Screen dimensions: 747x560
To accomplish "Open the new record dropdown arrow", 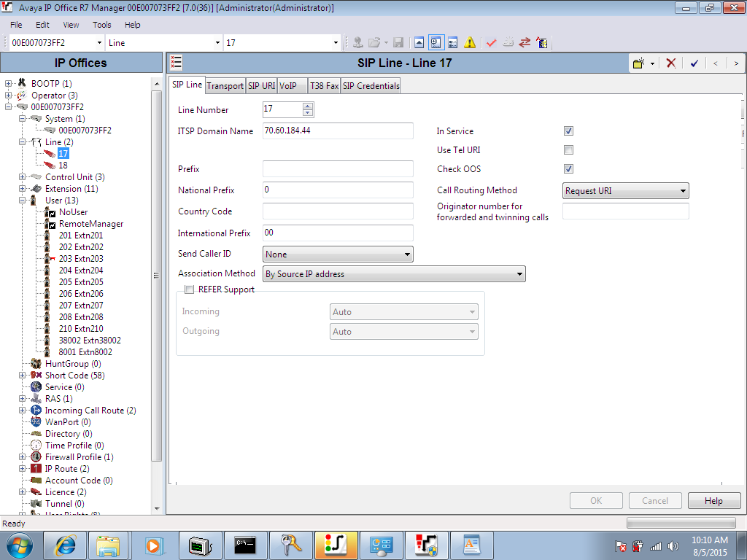I will click(652, 63).
